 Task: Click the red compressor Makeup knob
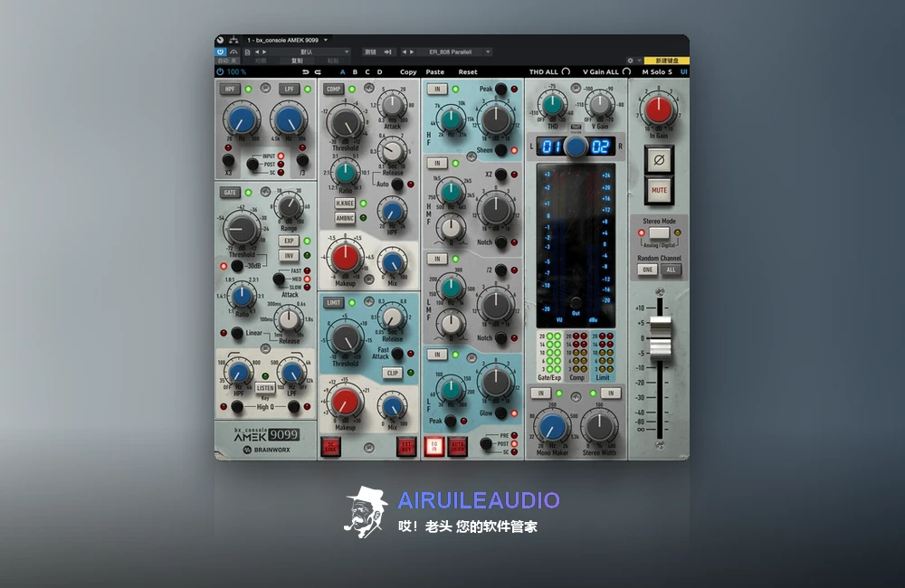345,258
